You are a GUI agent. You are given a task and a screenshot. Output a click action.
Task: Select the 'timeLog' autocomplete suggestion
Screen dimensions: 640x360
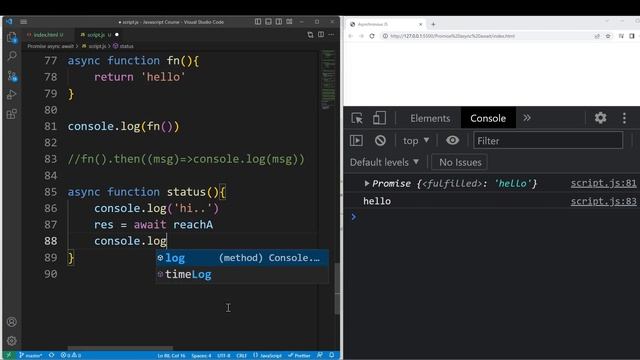tap(242, 274)
